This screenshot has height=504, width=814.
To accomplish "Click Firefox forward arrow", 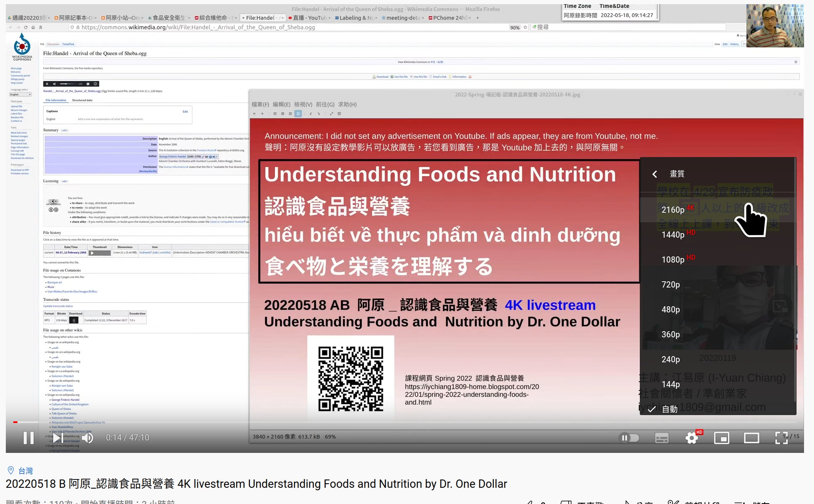I will pyautogui.click(x=18, y=27).
